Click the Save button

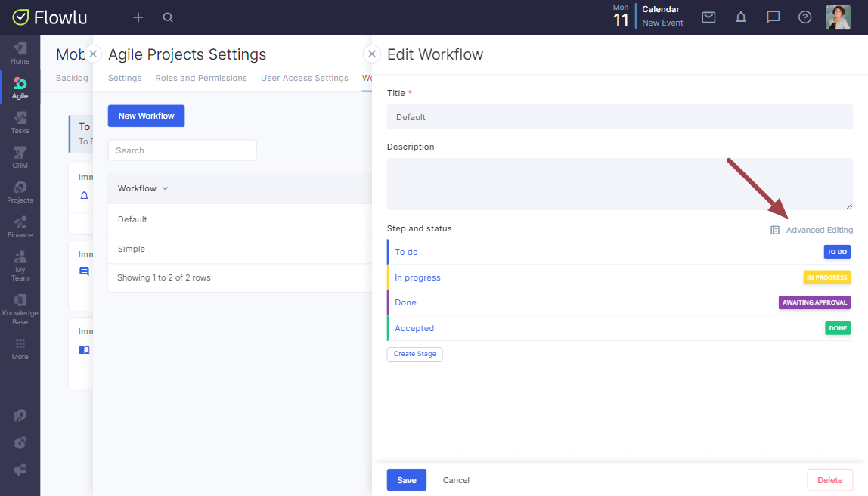click(406, 480)
